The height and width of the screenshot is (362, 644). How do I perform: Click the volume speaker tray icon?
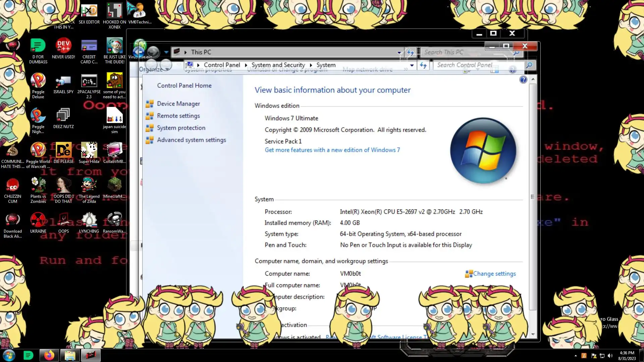click(610, 356)
